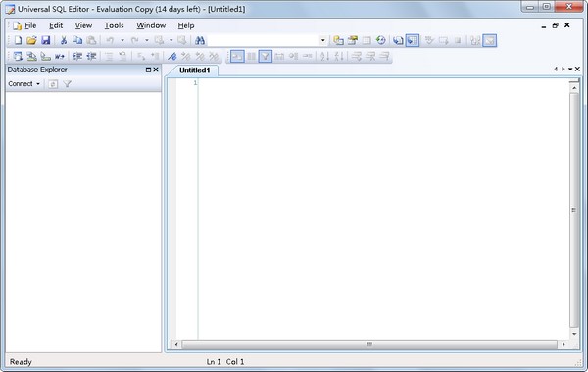Close the Untitled1 tab with X
Screen dimensions: 588x372
(x=577, y=70)
